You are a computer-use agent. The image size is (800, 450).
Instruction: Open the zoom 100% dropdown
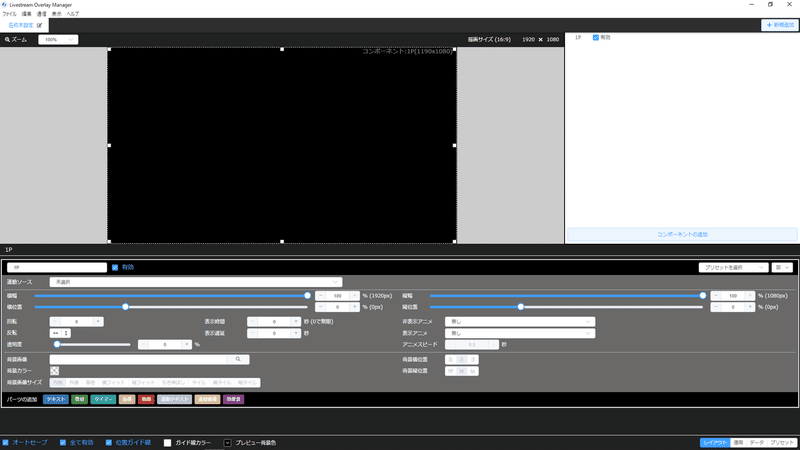tap(58, 39)
